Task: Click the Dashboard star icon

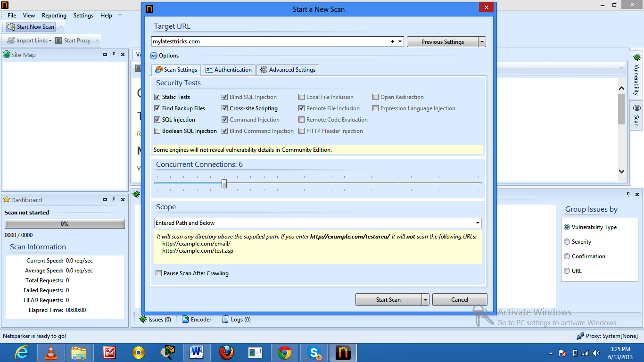Action: [x=7, y=200]
